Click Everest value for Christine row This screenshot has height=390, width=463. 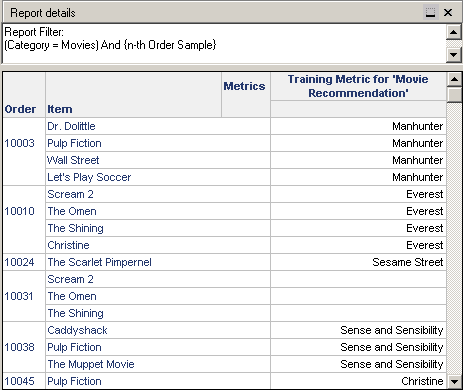pos(358,245)
